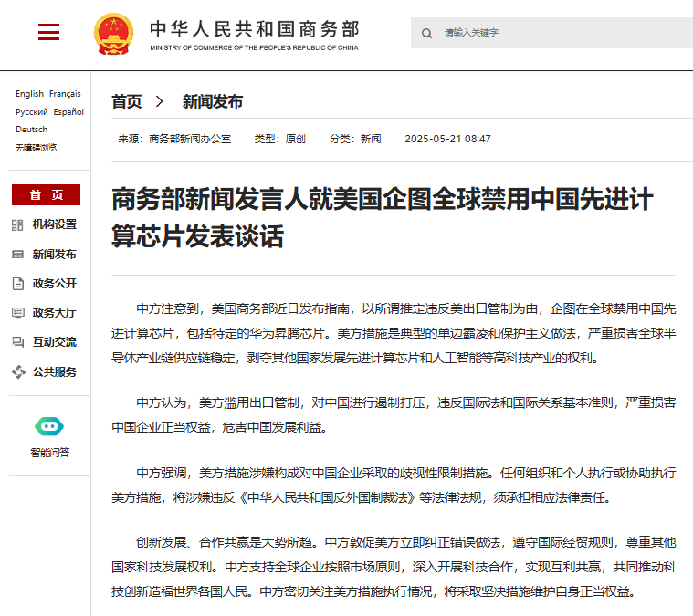Click the search magnifier icon
Viewport: 693px width, 616px height.
(x=426, y=33)
